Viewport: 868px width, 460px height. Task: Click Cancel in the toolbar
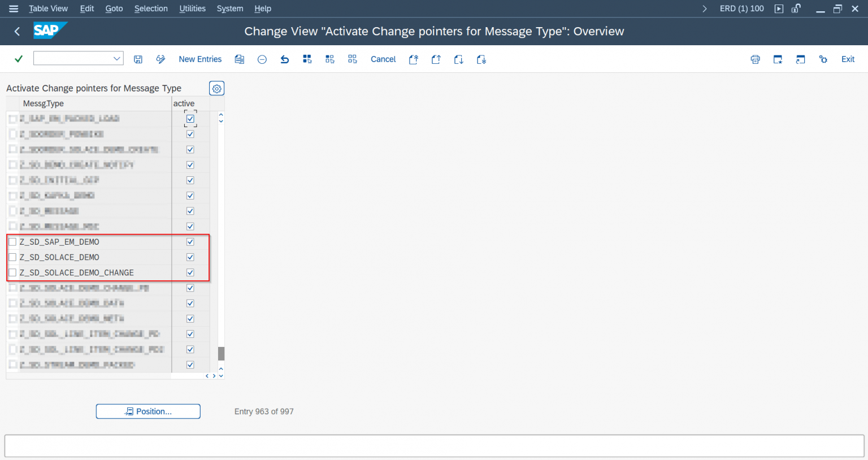coord(383,59)
